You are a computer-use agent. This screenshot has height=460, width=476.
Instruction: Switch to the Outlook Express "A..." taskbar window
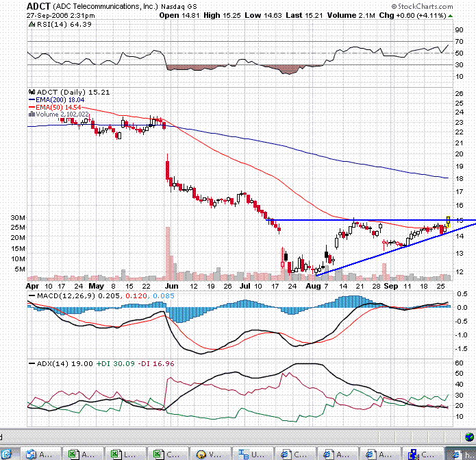pyautogui.click(x=41, y=455)
